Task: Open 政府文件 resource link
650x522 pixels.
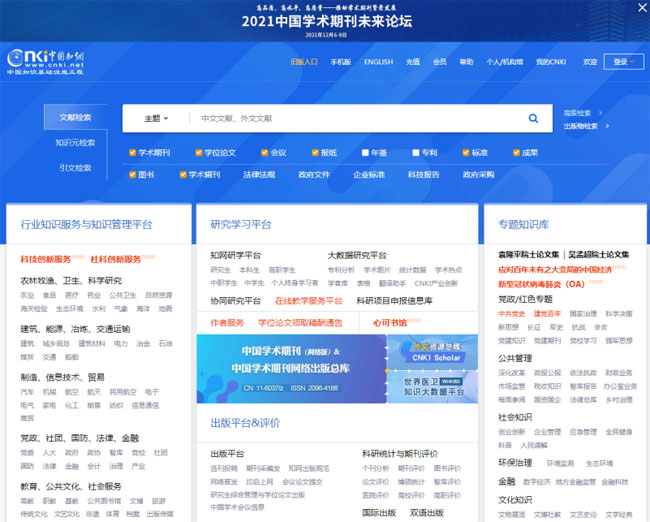Action: click(x=314, y=175)
